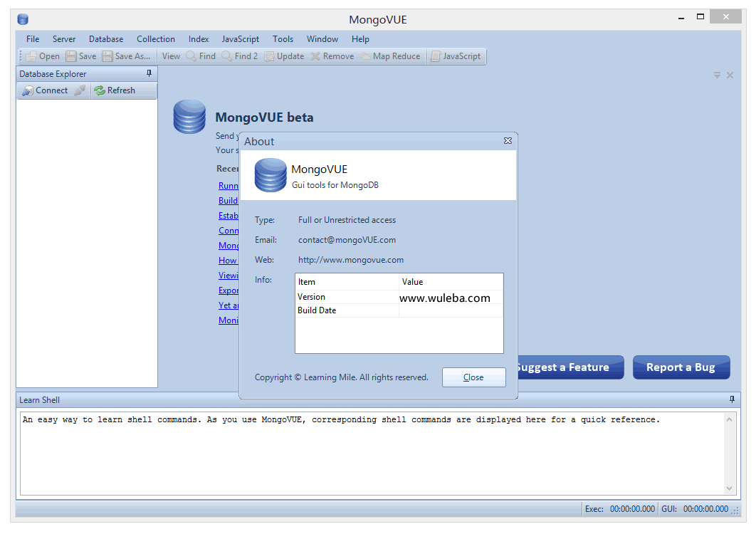Open the "How" recent link
Image resolution: width=756 pixels, height=534 pixels.
tap(228, 261)
